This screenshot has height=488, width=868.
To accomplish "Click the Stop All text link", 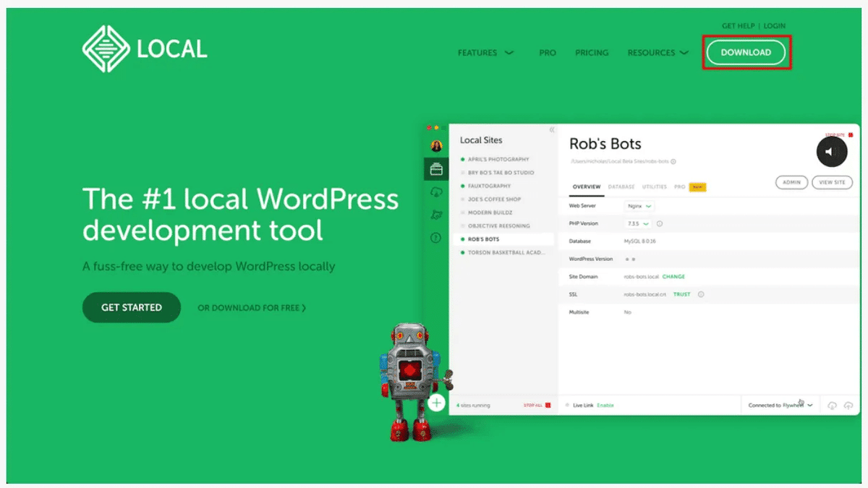I will pyautogui.click(x=533, y=406).
